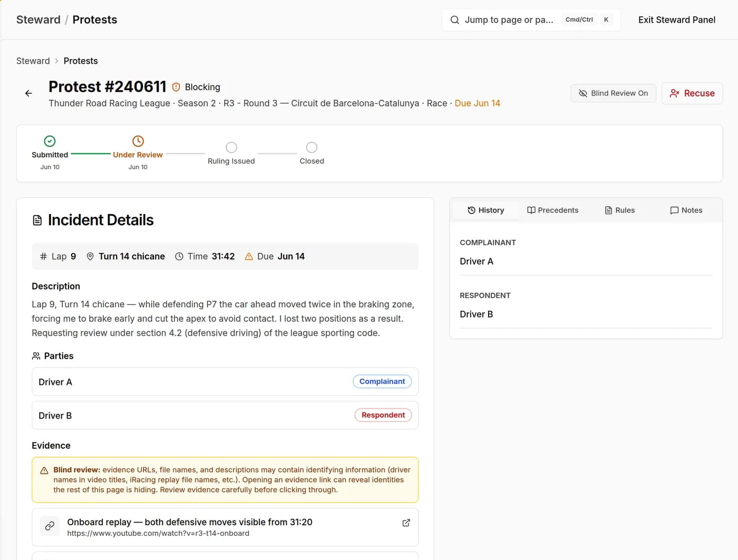Click the Protest #240611 title
This screenshot has width=738, height=560.
108,86
